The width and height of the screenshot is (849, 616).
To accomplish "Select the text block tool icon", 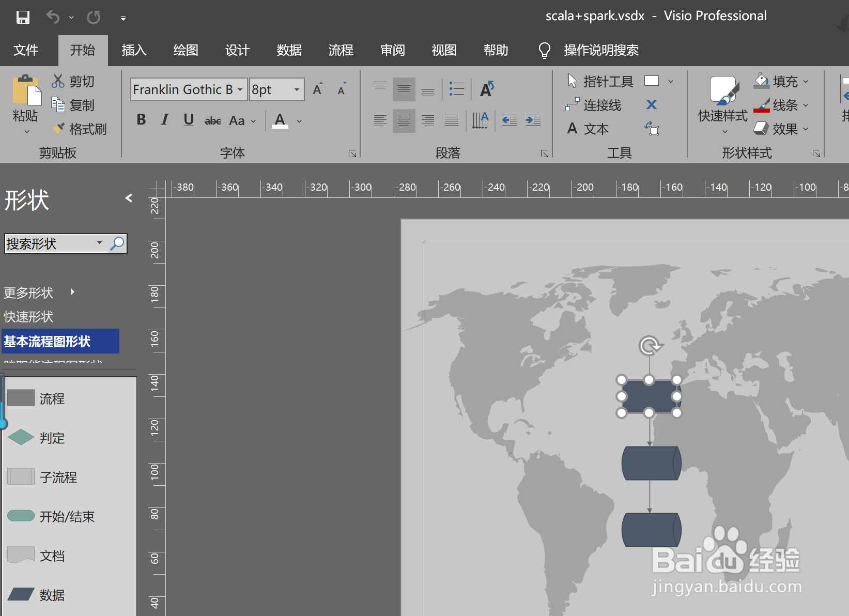I will pos(652,128).
